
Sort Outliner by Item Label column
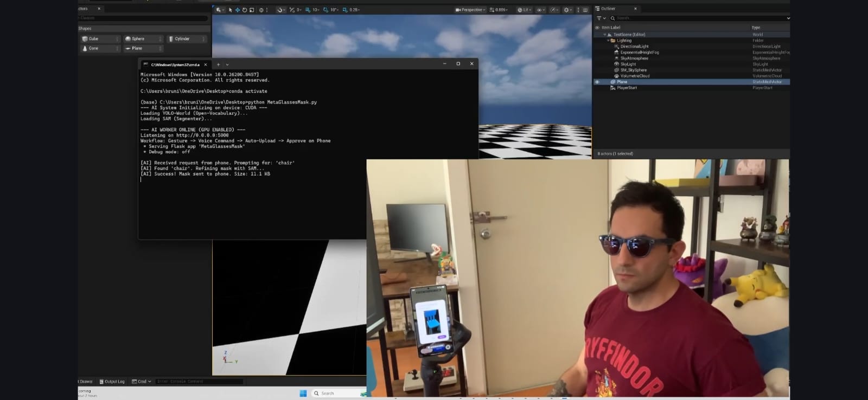tap(611, 28)
